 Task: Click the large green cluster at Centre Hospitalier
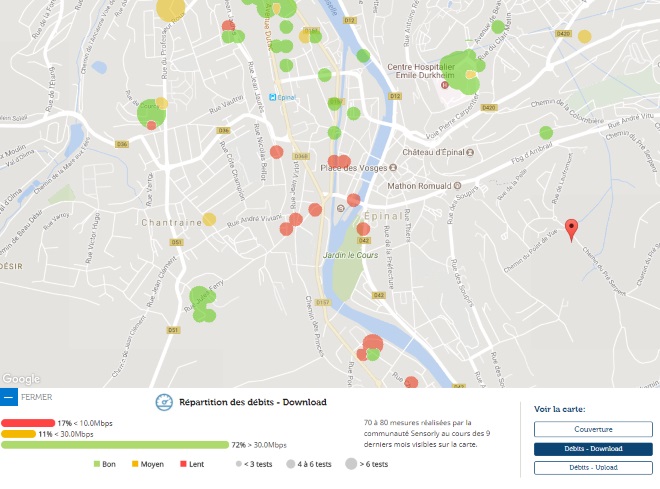(463, 71)
